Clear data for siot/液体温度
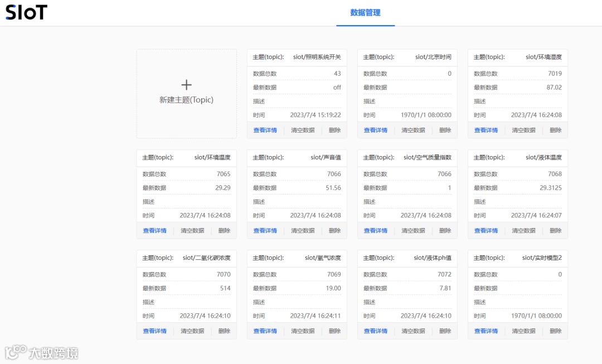The height and width of the screenshot is (364, 602). pos(523,231)
